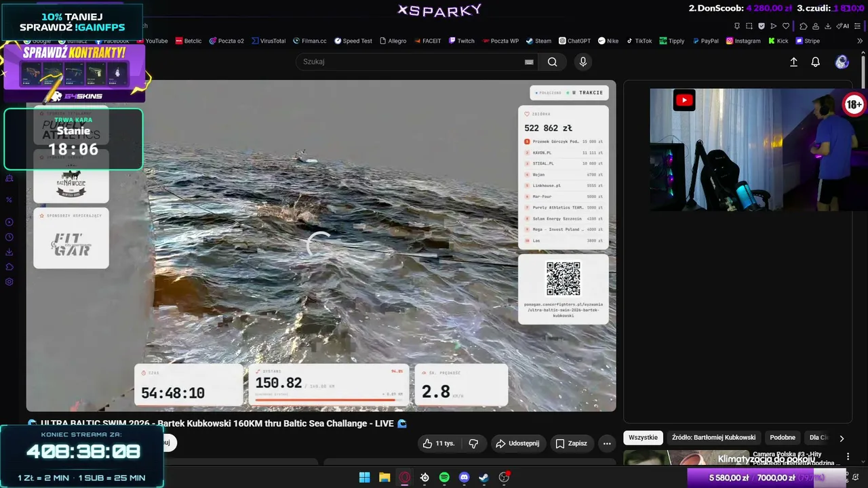Screen dimensions: 868x488
Task: Open Spotify from the taskbar
Action: click(x=444, y=477)
